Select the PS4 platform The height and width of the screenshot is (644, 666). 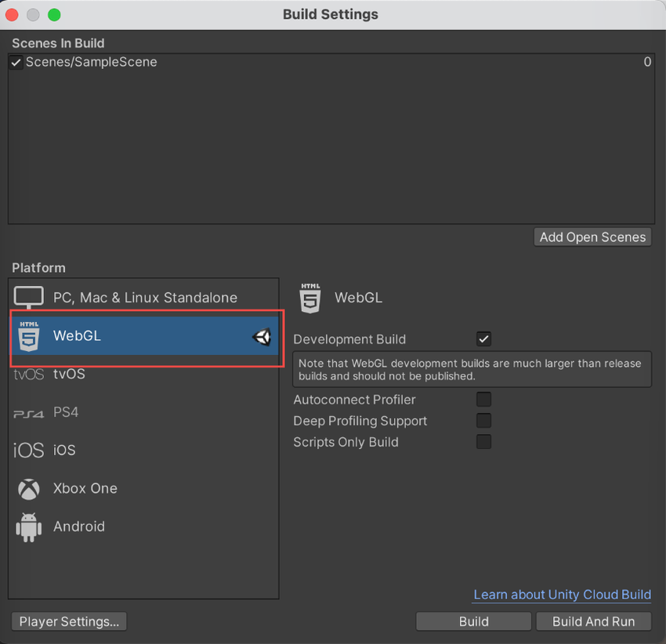coord(143,411)
